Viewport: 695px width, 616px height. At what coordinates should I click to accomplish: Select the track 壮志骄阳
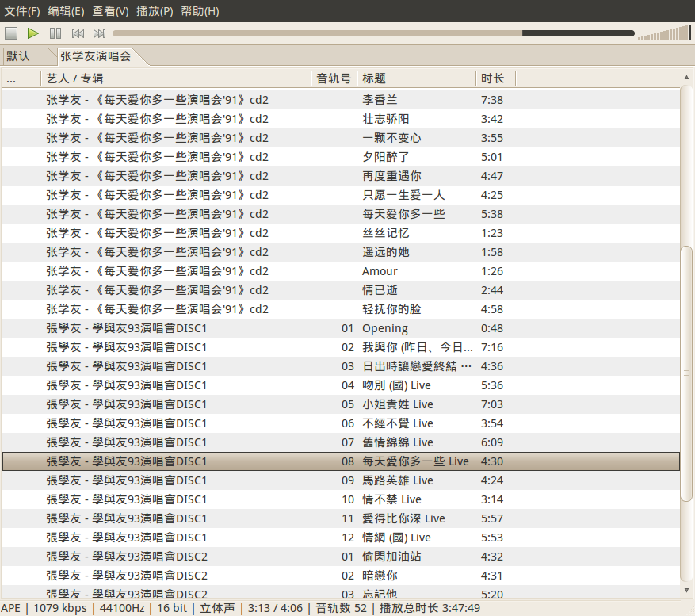(x=341, y=119)
